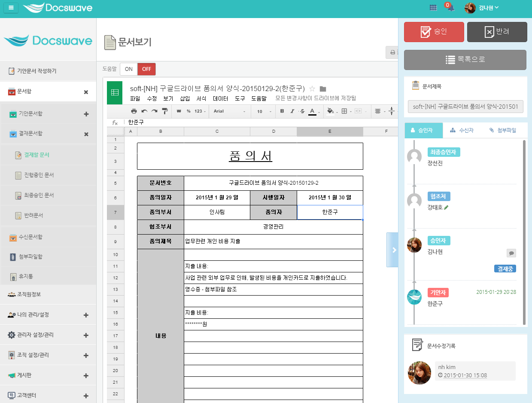Switch the 도움말 toggle to OFF
Screen dimensions: 532x403
coord(146,69)
